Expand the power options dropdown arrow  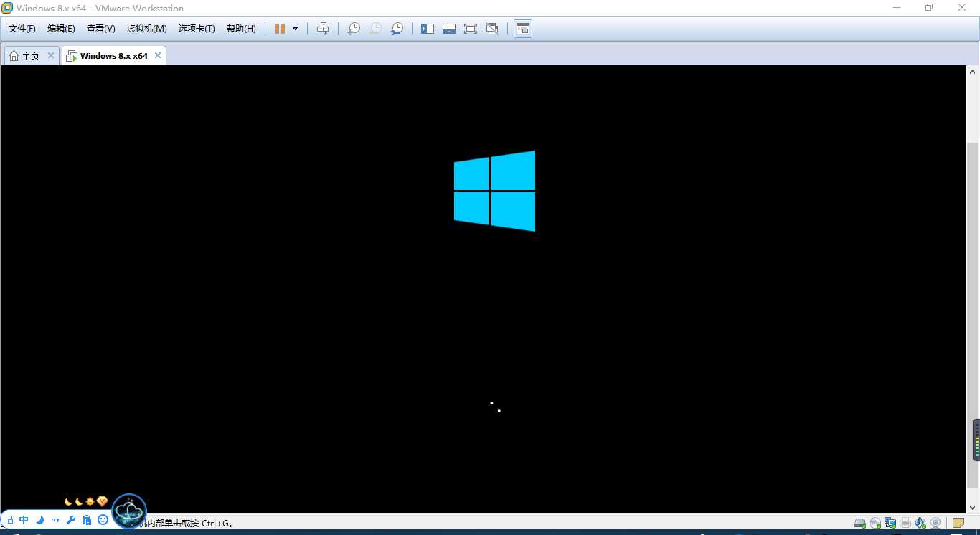pos(295,29)
